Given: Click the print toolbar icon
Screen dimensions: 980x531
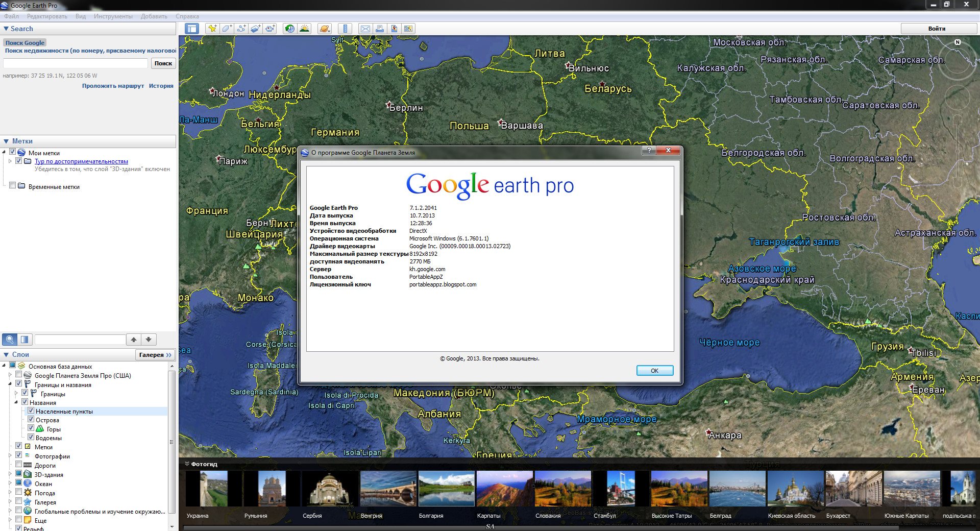Looking at the screenshot, I should click(x=380, y=29).
